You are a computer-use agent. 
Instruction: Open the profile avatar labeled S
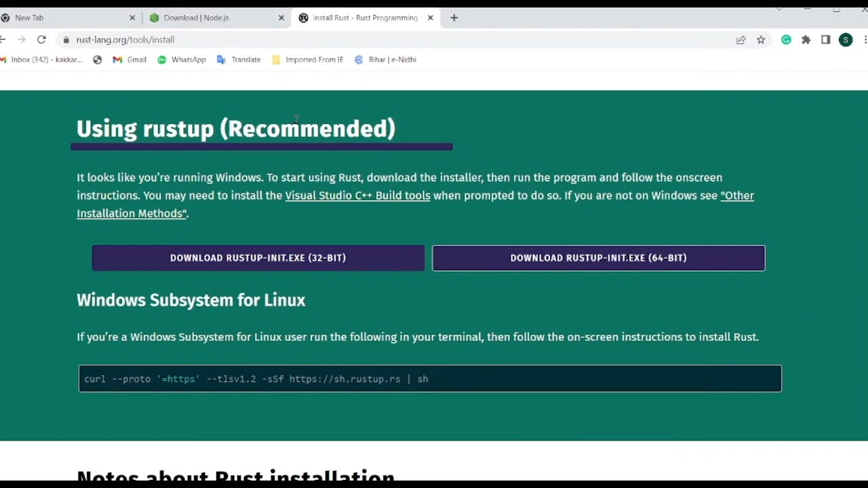(x=846, y=40)
